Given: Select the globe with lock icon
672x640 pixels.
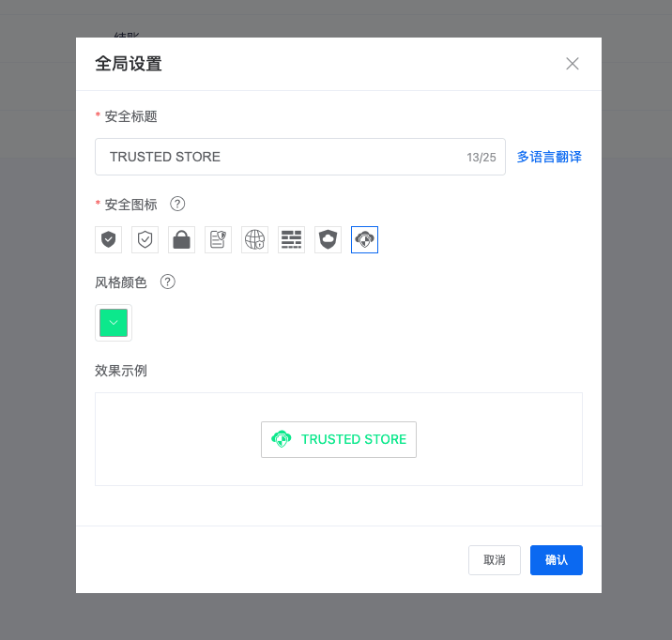Looking at the screenshot, I should pyautogui.click(x=254, y=240).
